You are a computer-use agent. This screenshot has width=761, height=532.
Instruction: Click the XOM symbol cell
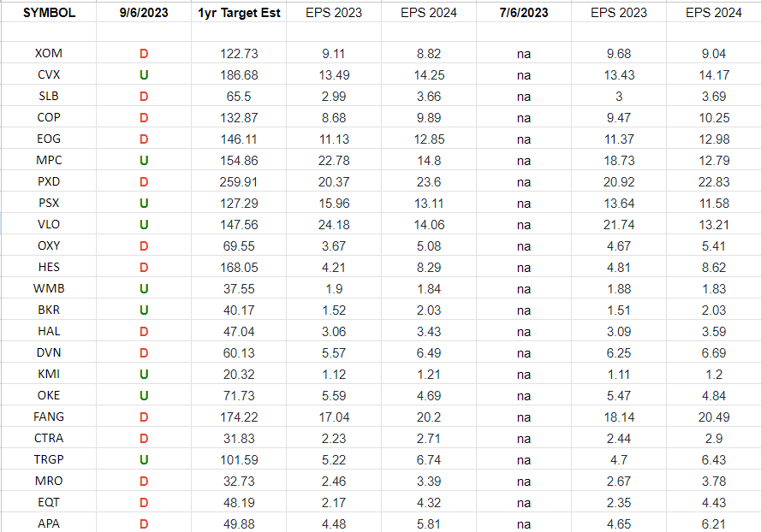49,53
